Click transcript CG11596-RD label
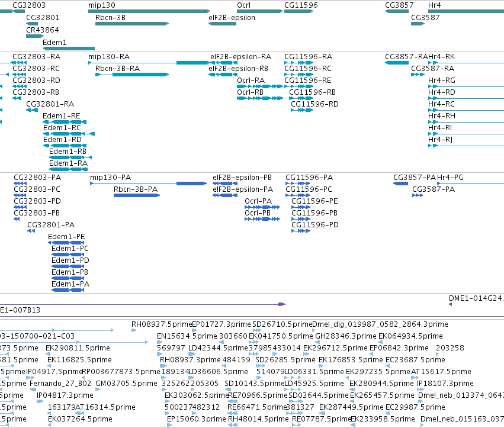 pos(314,104)
